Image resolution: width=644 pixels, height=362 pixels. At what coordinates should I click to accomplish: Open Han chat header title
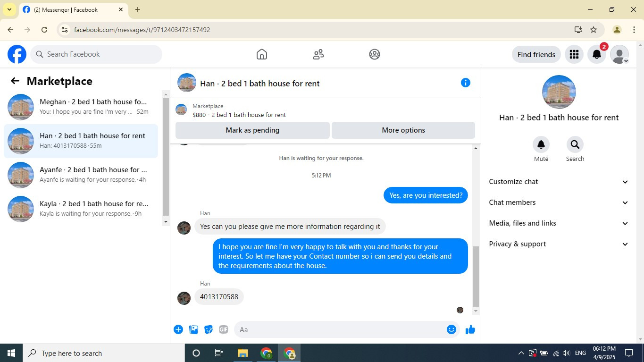point(260,84)
